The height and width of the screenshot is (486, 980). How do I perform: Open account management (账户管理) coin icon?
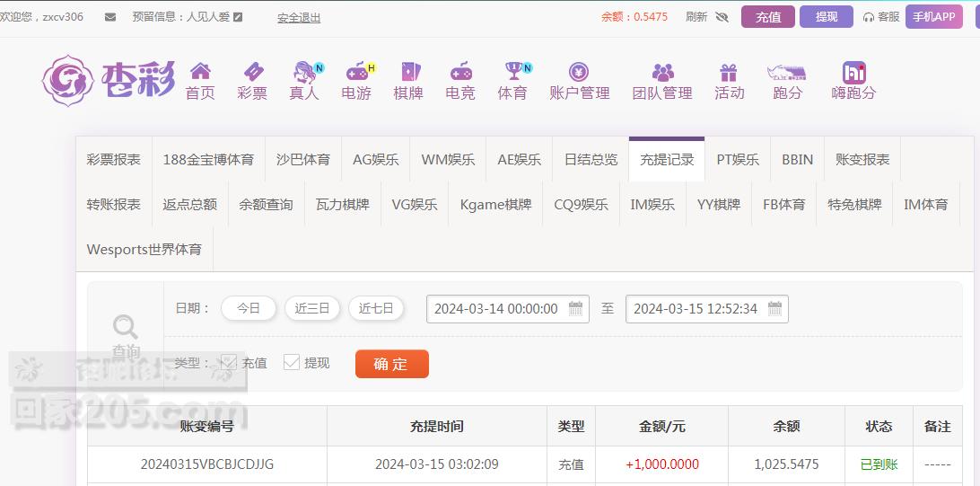[x=579, y=72]
